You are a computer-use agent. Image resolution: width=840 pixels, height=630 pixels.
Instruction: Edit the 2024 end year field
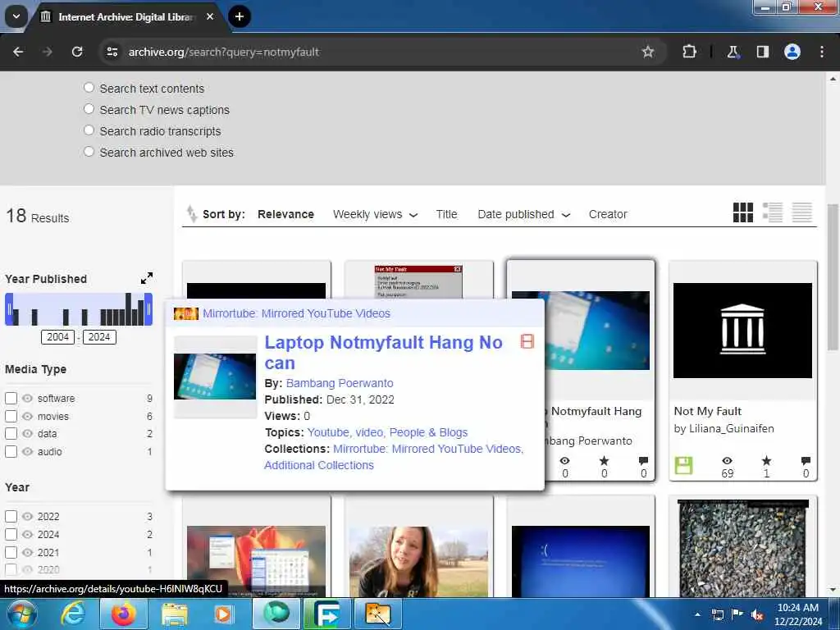coord(99,337)
